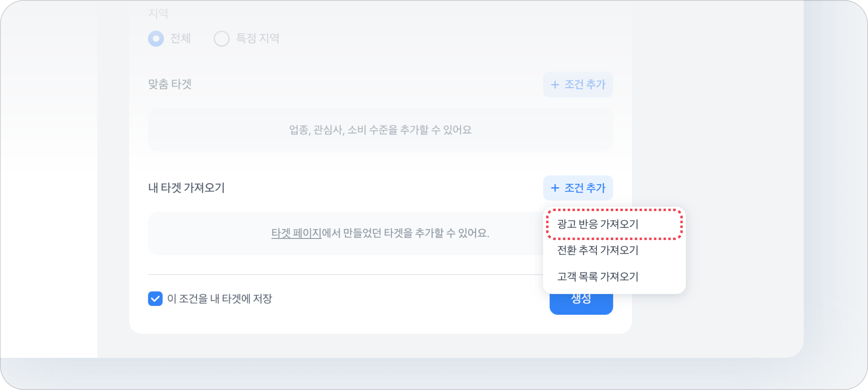Viewport: 868px width, 390px height.
Task: Click the empty 업종, 관심사, 소비 수준 box
Action: (380, 130)
